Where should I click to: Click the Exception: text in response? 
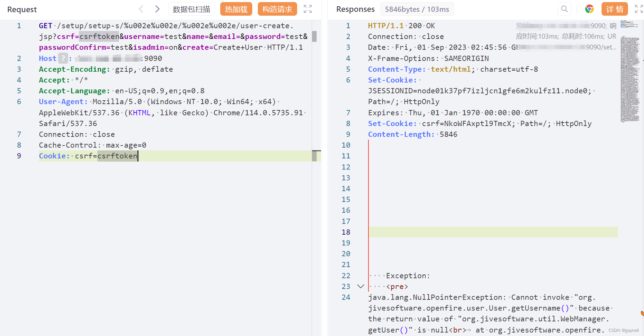(x=408, y=276)
